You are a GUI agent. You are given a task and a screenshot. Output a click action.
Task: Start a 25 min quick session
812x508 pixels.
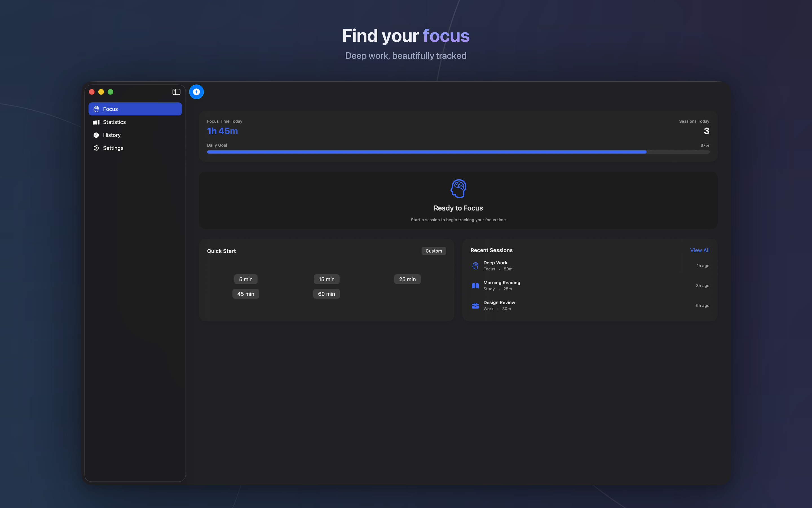[x=407, y=279]
